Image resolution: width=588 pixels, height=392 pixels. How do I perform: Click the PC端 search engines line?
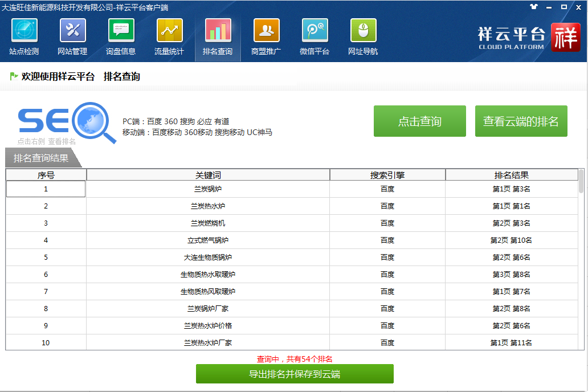click(176, 121)
